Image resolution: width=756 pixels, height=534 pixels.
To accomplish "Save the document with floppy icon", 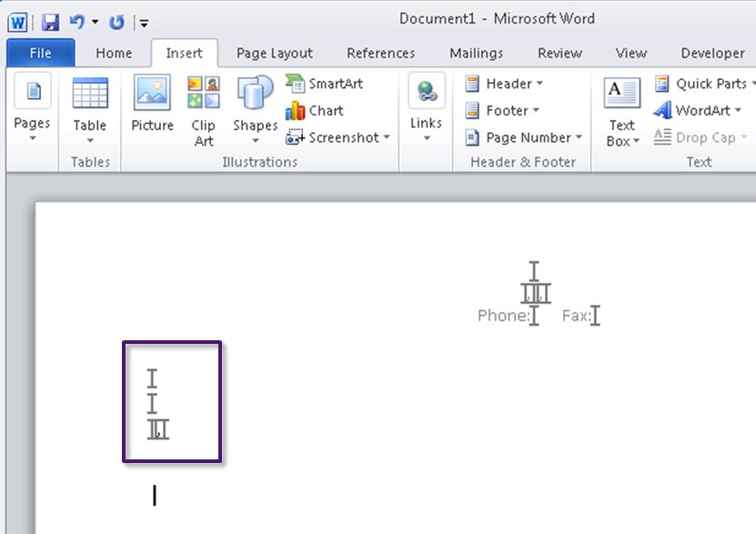I will click(50, 22).
